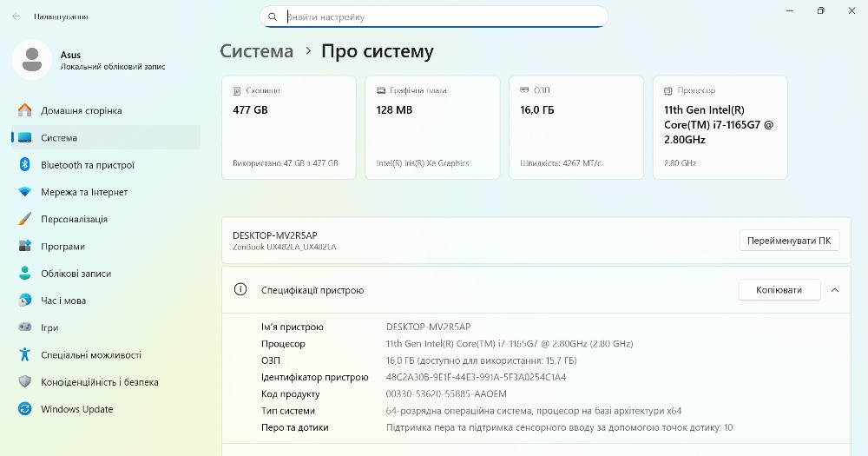Click device name DESKTOP-MV2R5AP in specs list
This screenshot has height=456, width=868.
[x=429, y=327]
